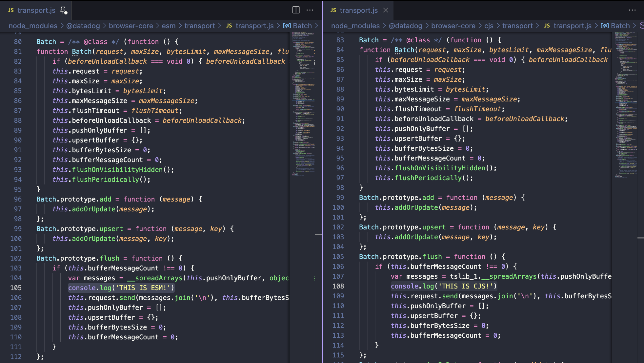Viewport: 644px width, 363px height.
Task: Click cjs folder in right breadcrumb
Action: (x=489, y=26)
